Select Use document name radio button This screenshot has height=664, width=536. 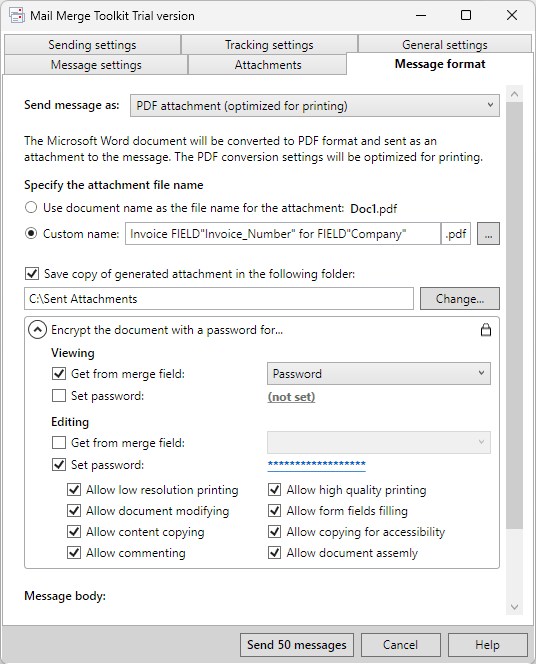(31, 208)
